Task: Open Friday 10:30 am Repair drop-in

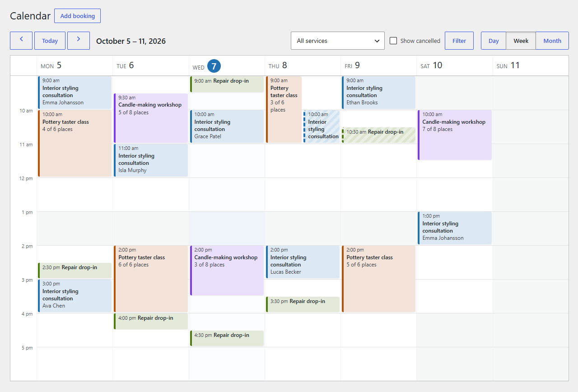Action: [378, 135]
